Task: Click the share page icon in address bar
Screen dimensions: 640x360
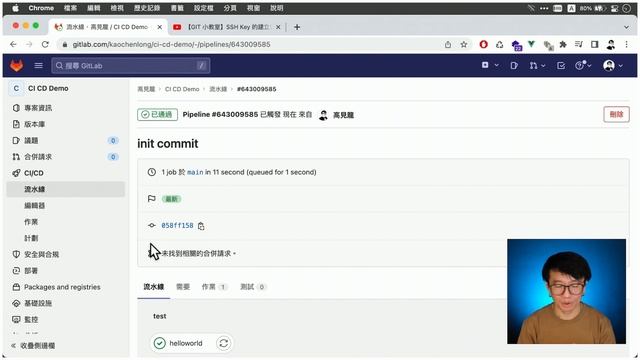Action: coord(448,44)
